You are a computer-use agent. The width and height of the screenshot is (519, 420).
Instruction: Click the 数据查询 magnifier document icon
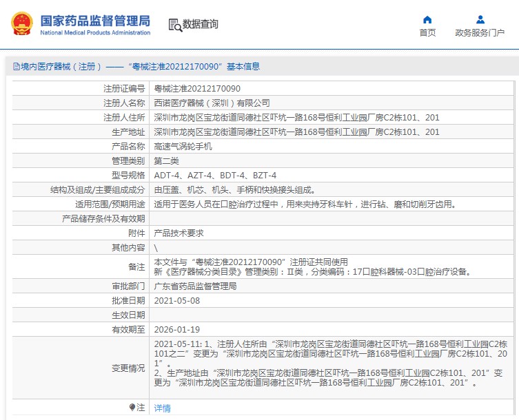174,25
